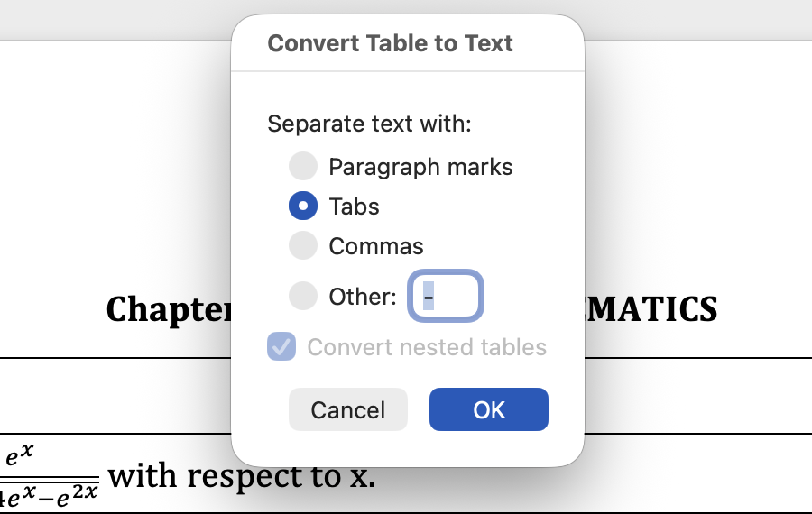Click the 'Paragraph marks' label text

pyautogui.click(x=420, y=167)
